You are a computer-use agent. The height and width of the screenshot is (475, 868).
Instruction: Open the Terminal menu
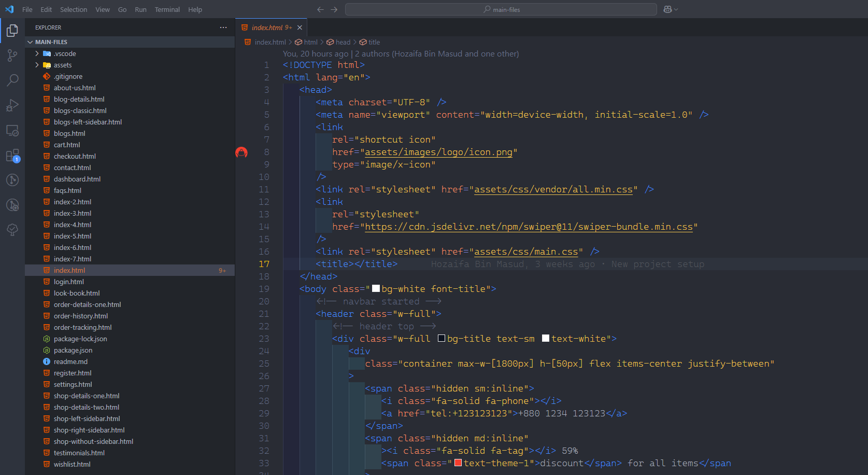click(x=167, y=9)
